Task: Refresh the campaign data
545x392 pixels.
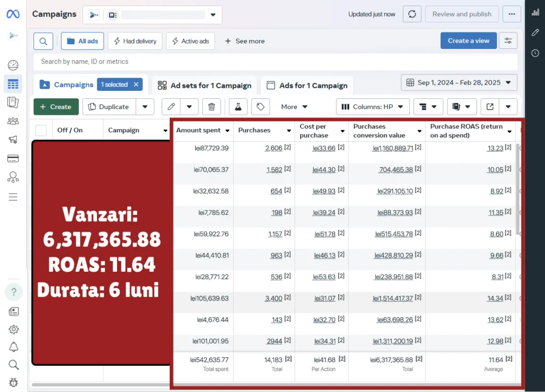Action: [x=412, y=14]
